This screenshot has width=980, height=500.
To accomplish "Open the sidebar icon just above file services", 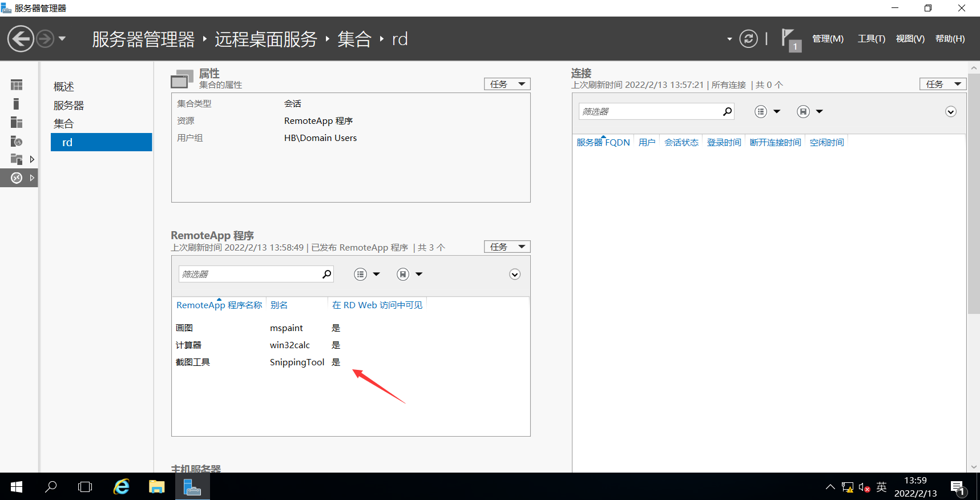I will point(17,141).
